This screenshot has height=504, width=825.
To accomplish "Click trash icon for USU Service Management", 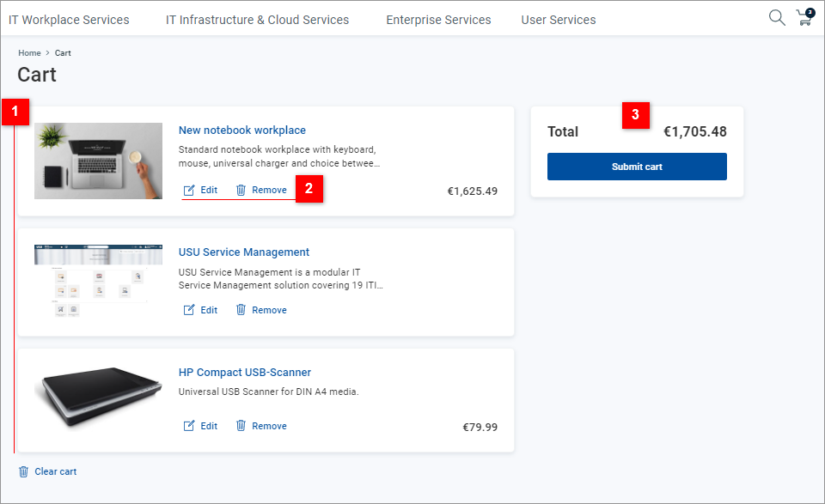I will [x=241, y=310].
